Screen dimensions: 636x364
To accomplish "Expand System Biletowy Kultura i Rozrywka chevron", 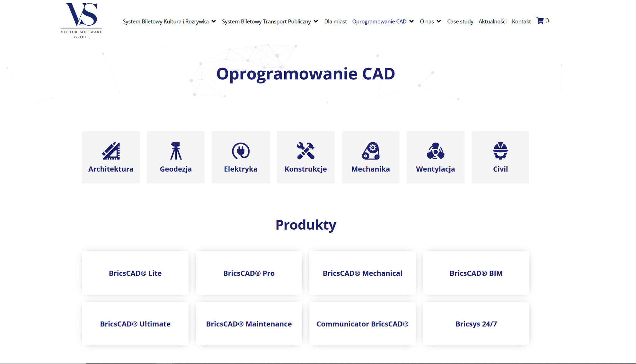I will [x=214, y=22].
